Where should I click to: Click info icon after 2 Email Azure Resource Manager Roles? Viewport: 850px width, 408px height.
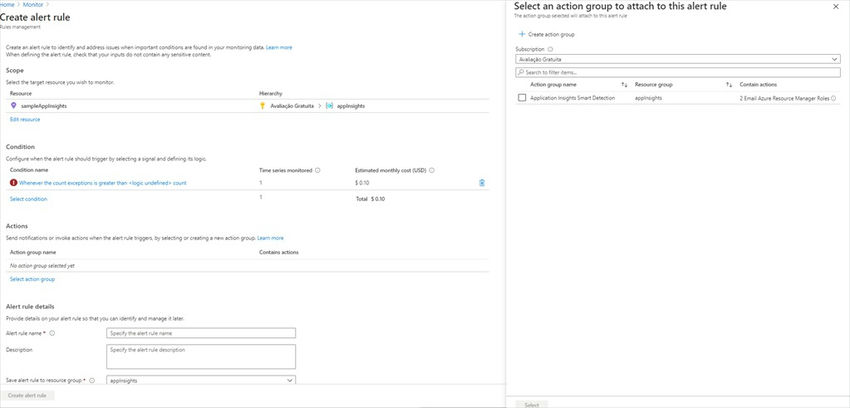click(x=833, y=98)
